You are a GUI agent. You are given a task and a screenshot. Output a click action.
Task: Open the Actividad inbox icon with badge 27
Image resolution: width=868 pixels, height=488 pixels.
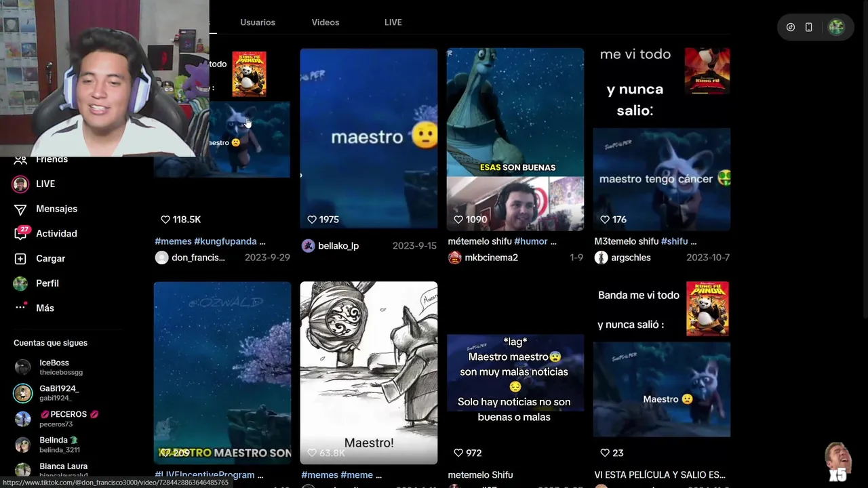point(20,234)
